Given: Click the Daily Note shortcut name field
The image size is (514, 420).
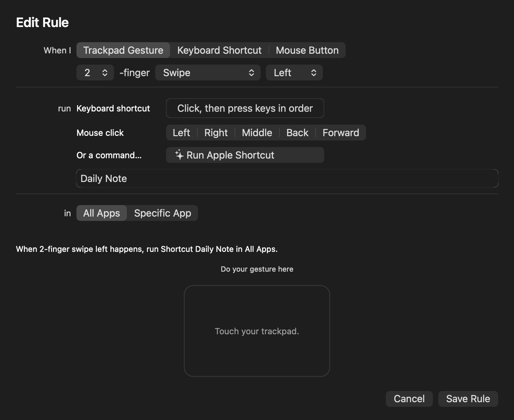Looking at the screenshot, I should [x=287, y=178].
